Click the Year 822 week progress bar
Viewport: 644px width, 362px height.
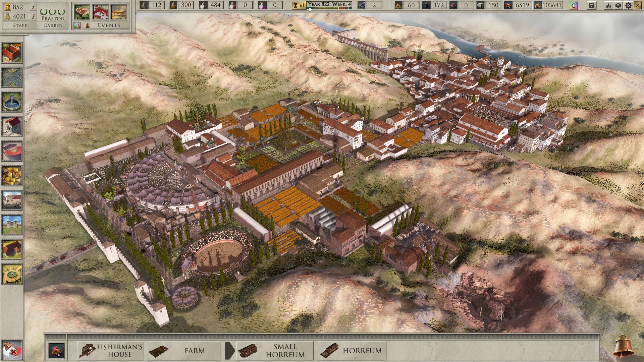(330, 5)
